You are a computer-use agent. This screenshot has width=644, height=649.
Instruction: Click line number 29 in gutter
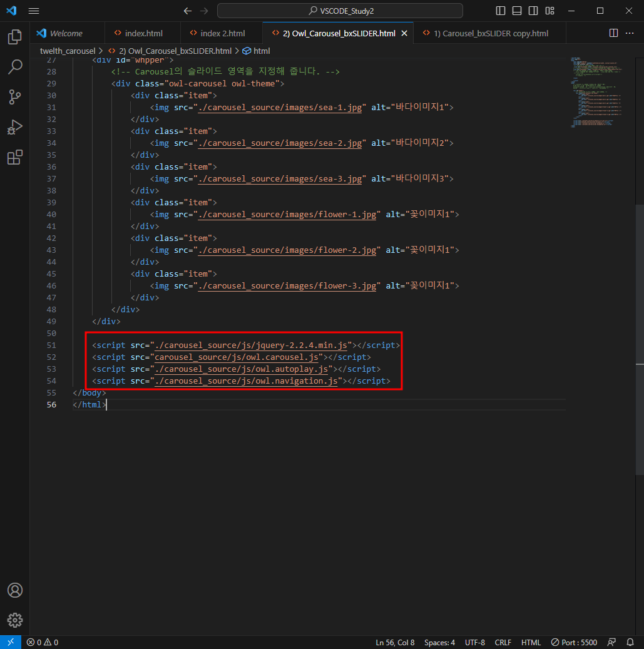coord(51,84)
